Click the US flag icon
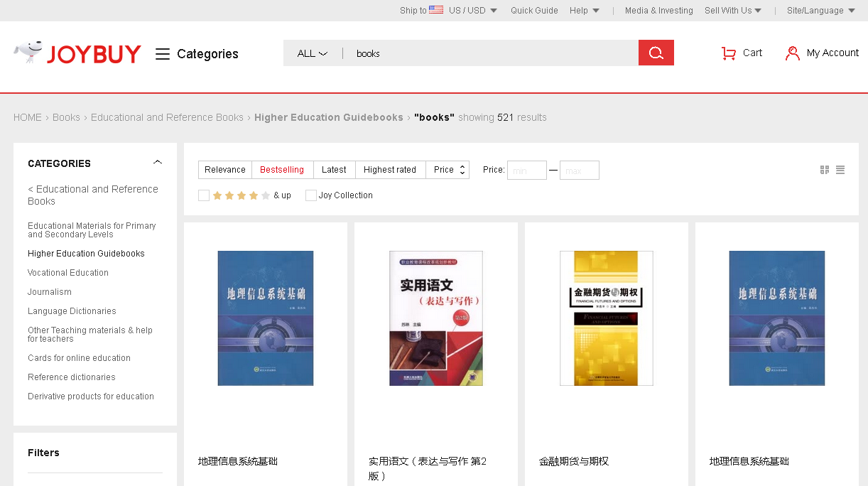 point(436,10)
